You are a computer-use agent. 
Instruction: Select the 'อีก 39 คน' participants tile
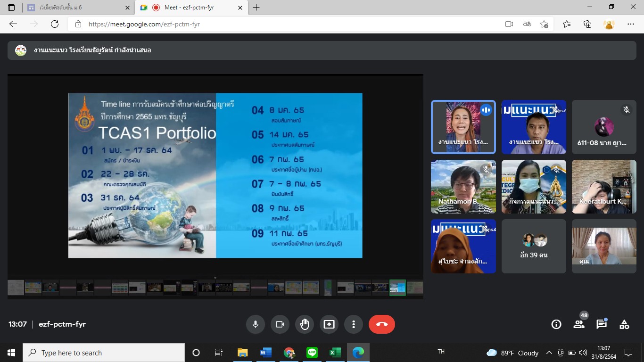coord(534,246)
